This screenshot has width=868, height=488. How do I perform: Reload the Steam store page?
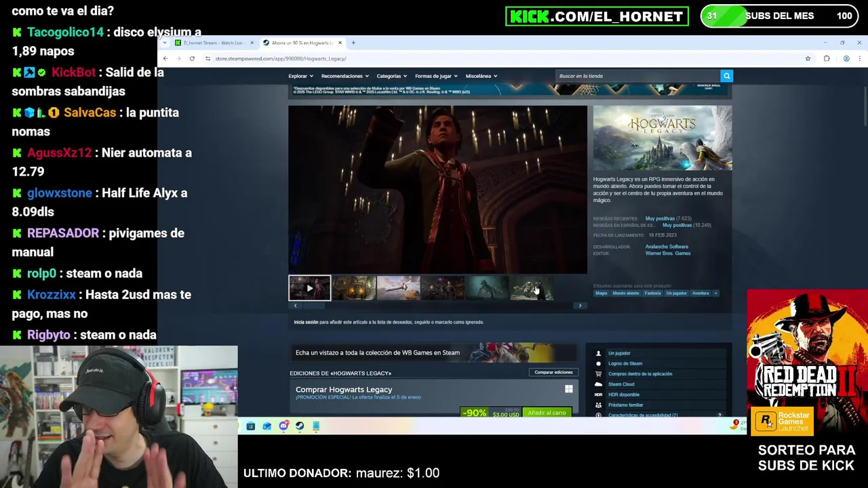coord(192,59)
